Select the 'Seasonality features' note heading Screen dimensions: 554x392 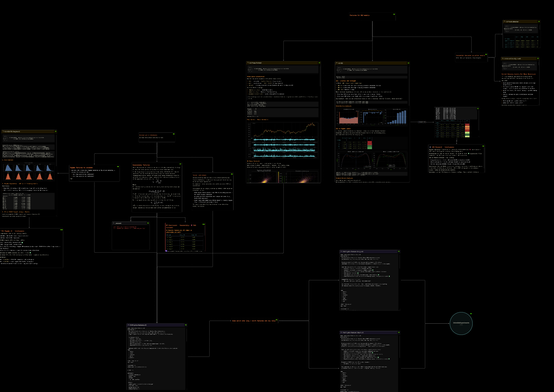pyautogui.click(x=141, y=165)
